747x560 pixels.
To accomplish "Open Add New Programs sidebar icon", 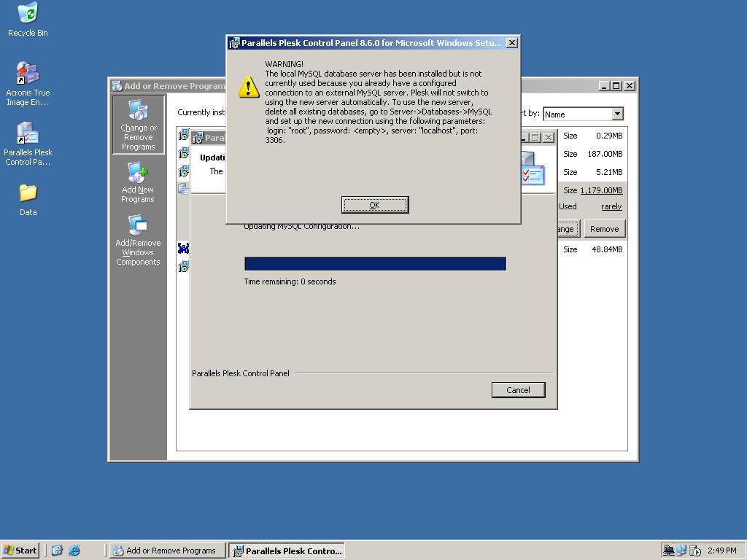I will 138,183.
